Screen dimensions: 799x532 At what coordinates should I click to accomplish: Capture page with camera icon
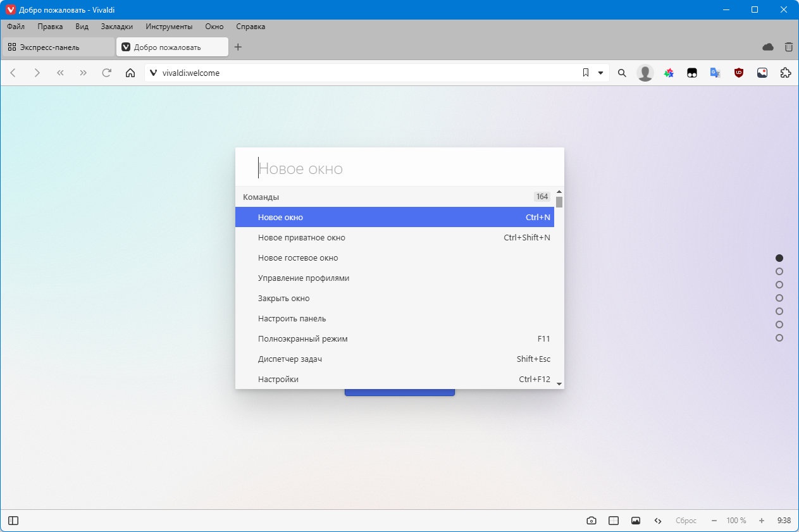(592, 521)
